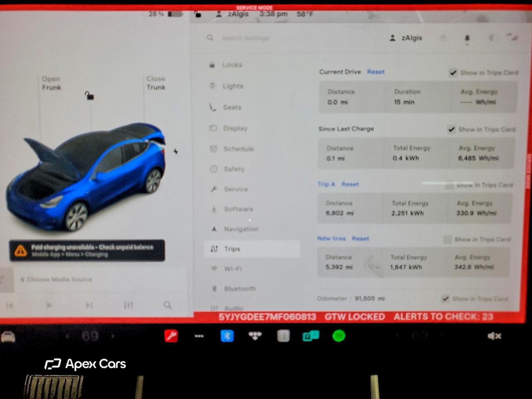Reset the Current Drive trip
Screen dimensions: 532x399
(376, 72)
